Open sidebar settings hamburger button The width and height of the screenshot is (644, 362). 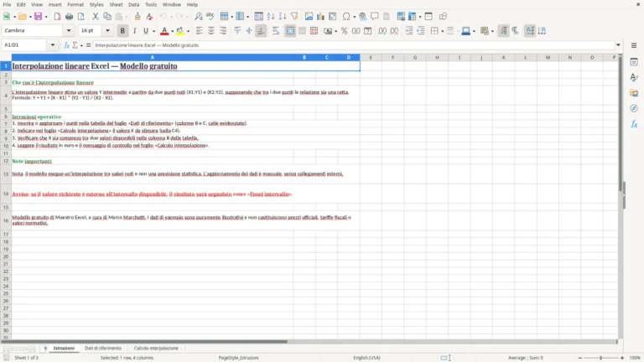(634, 45)
